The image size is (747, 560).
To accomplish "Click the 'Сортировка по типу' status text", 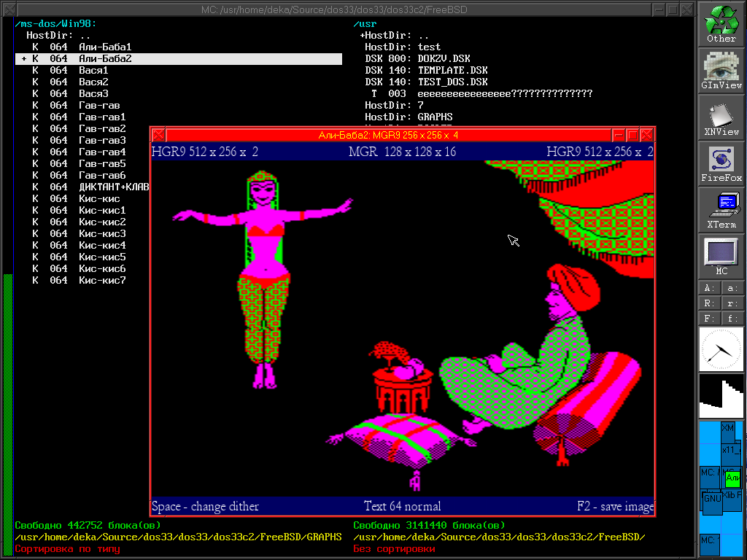I will [x=67, y=548].
